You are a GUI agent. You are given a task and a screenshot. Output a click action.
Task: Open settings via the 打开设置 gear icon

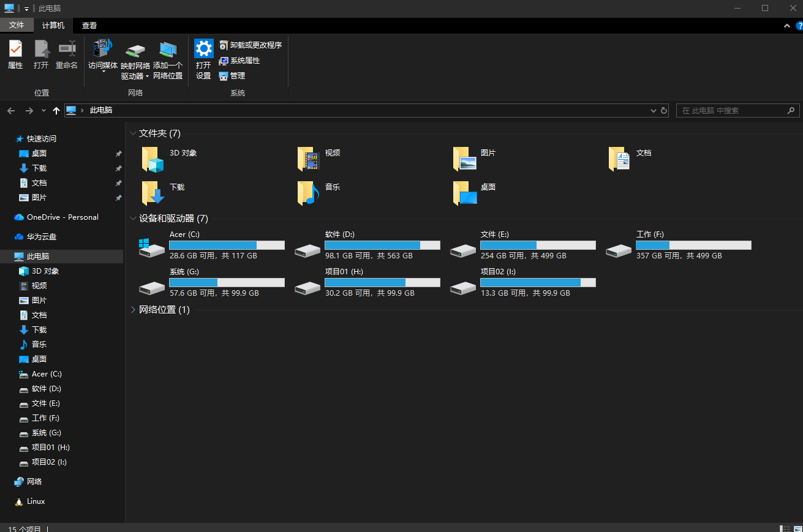203,49
